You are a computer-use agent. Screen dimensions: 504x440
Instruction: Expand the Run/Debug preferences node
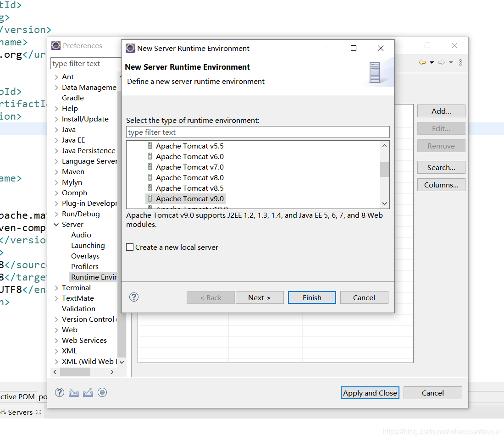(56, 214)
